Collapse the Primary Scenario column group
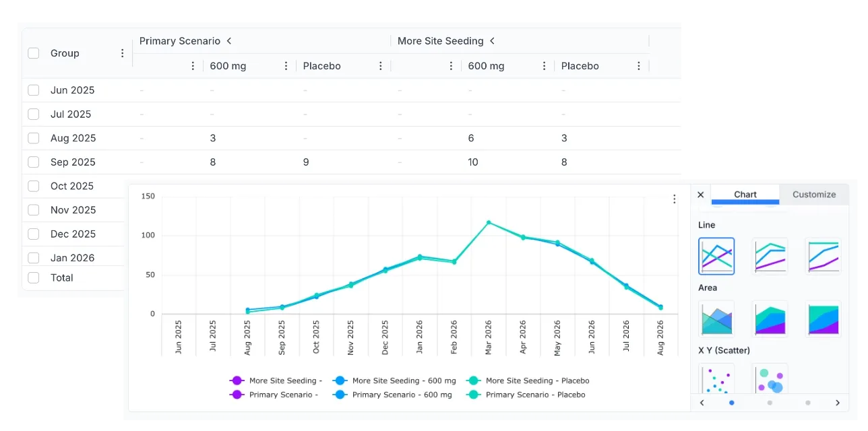This screenshot has width=868, height=431. point(229,41)
